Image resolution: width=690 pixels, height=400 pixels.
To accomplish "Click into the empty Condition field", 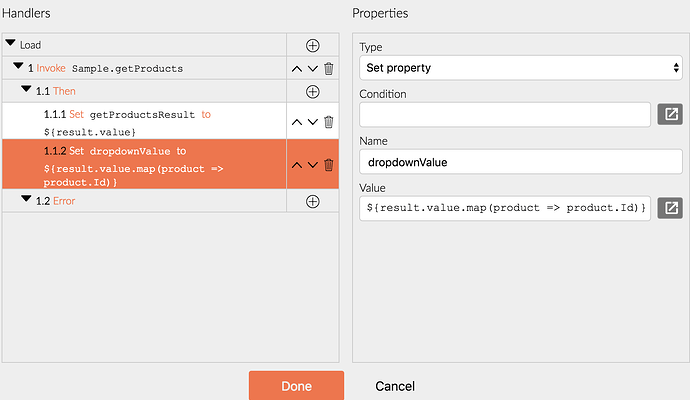I will click(505, 114).
